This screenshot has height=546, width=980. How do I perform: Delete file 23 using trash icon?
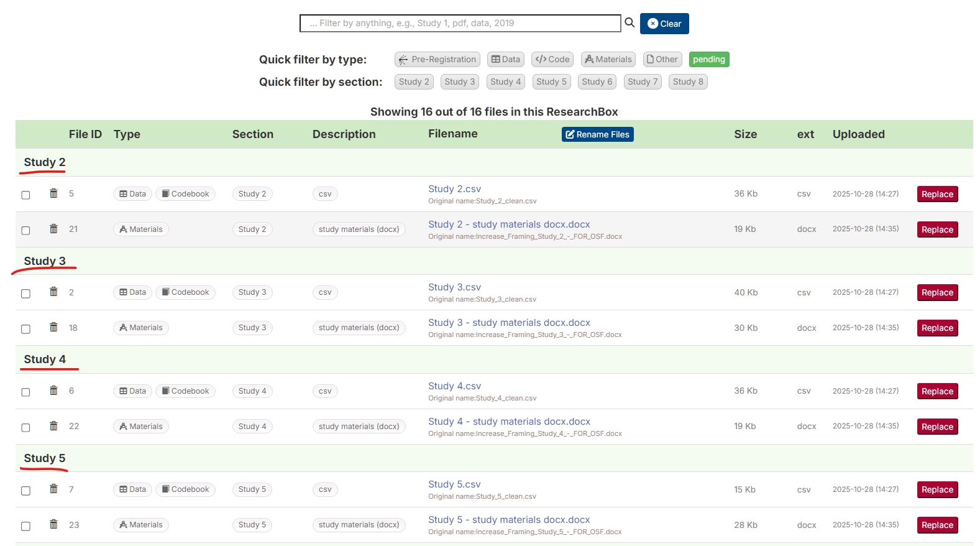point(54,524)
